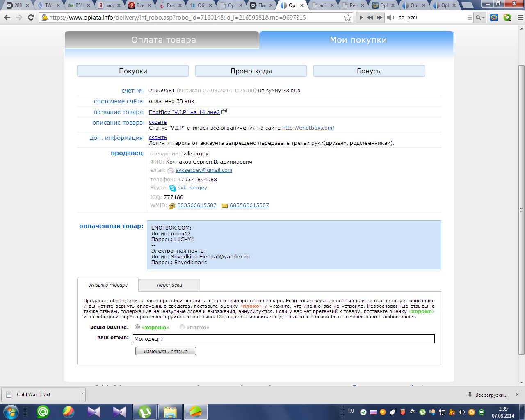Viewport: 525px width, 420px height.
Task: Click the svk_sergey Skype link
Action: pyautogui.click(x=192, y=187)
